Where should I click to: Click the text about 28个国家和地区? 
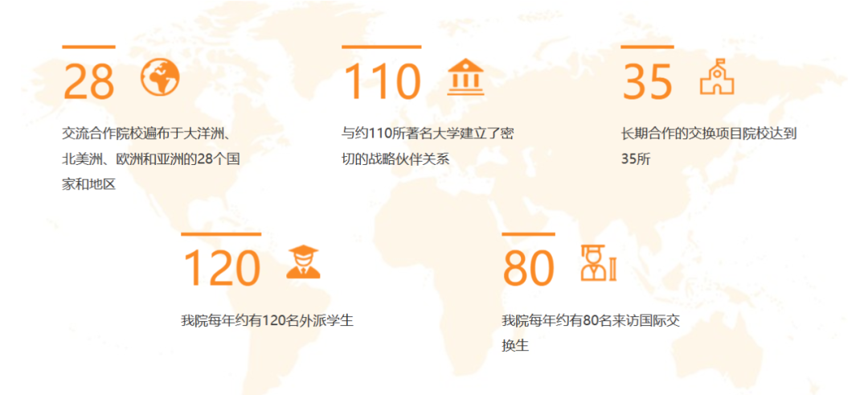pos(151,158)
